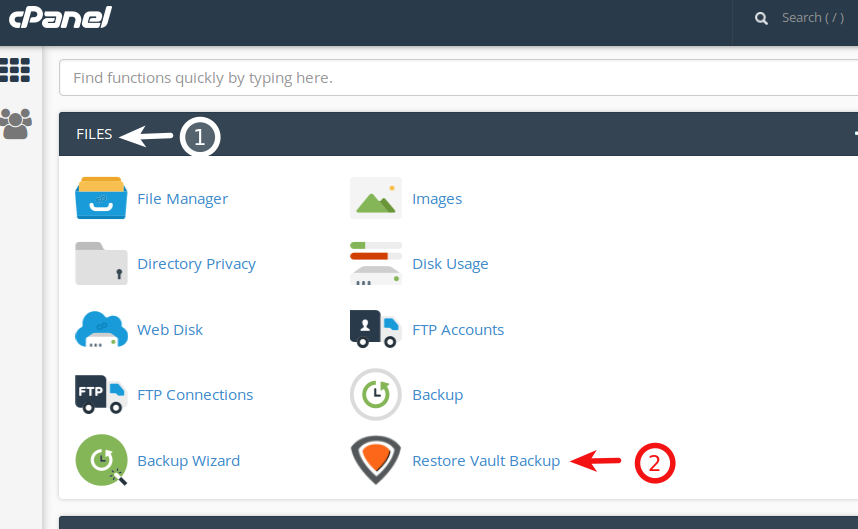The image size is (858, 529).
Task: Open the Restore Vault Backup link
Action: pos(486,461)
